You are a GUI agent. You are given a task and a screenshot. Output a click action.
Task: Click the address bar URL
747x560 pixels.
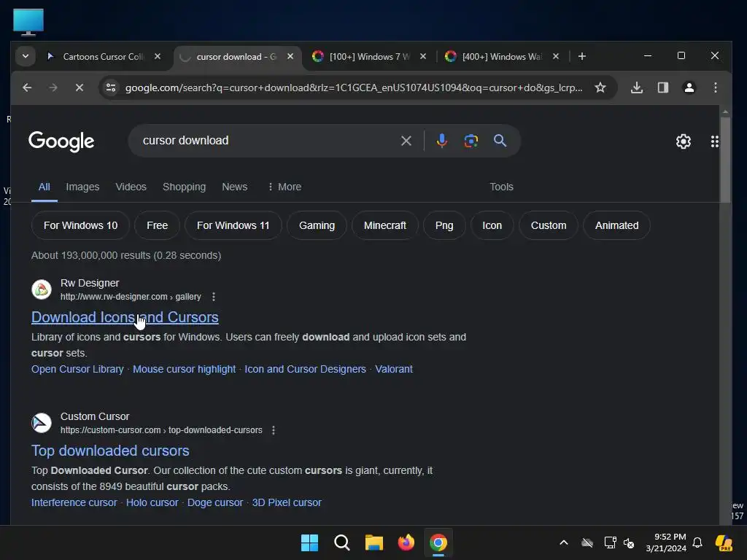354,87
